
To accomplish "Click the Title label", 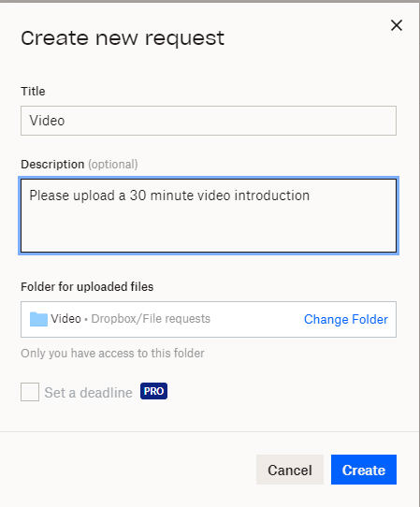I will pos(33,91).
